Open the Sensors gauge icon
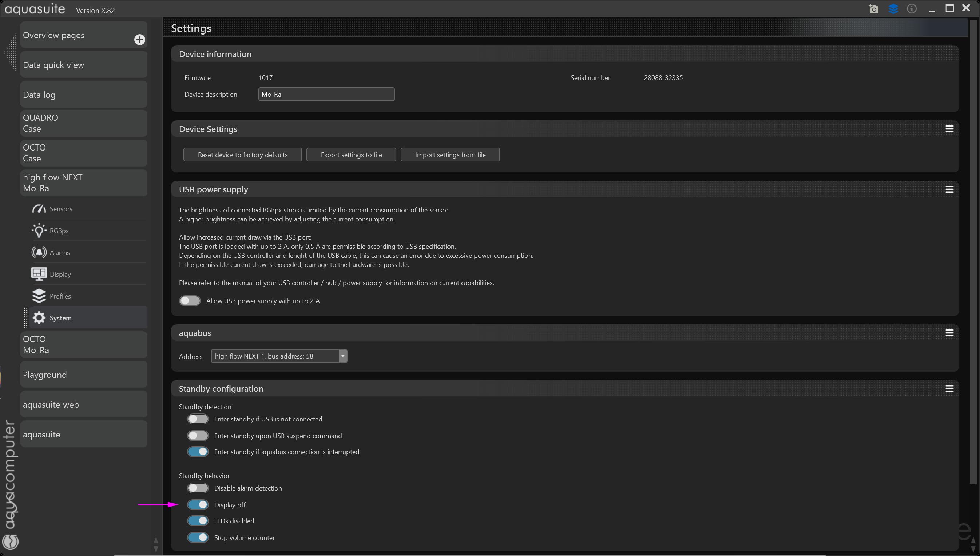980x556 pixels. point(39,209)
